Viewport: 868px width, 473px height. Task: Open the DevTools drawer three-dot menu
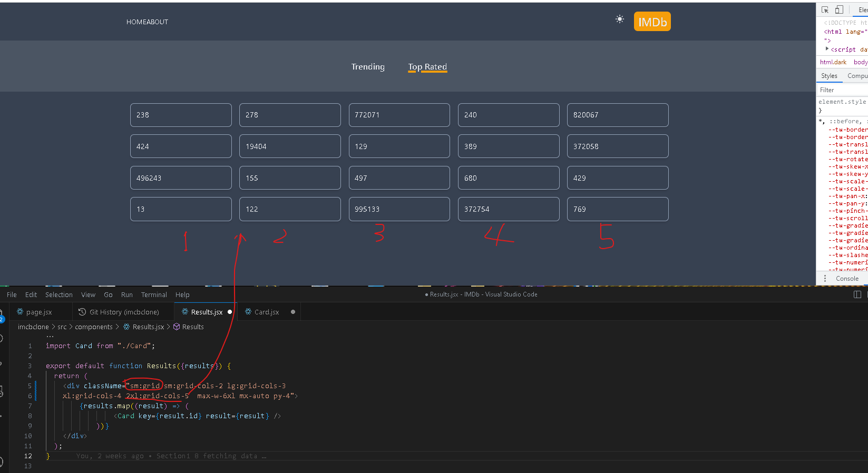825,278
